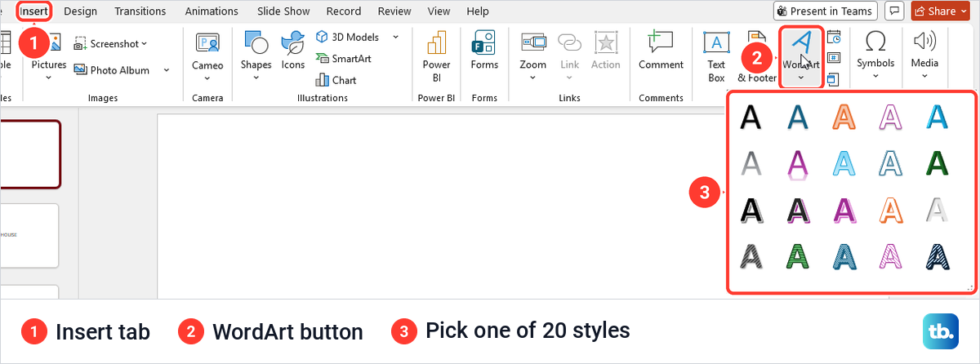Switch to the Insert tab
The image size is (980, 364).
click(33, 11)
